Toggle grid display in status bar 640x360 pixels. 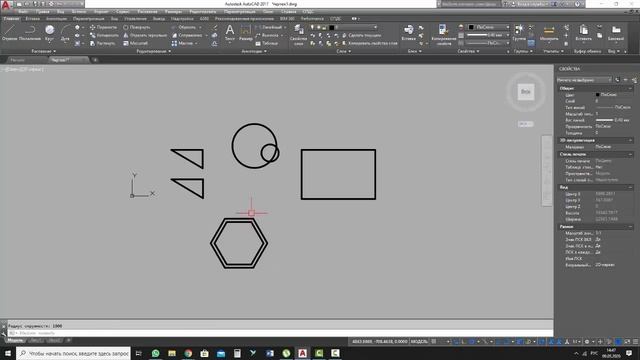point(434,341)
